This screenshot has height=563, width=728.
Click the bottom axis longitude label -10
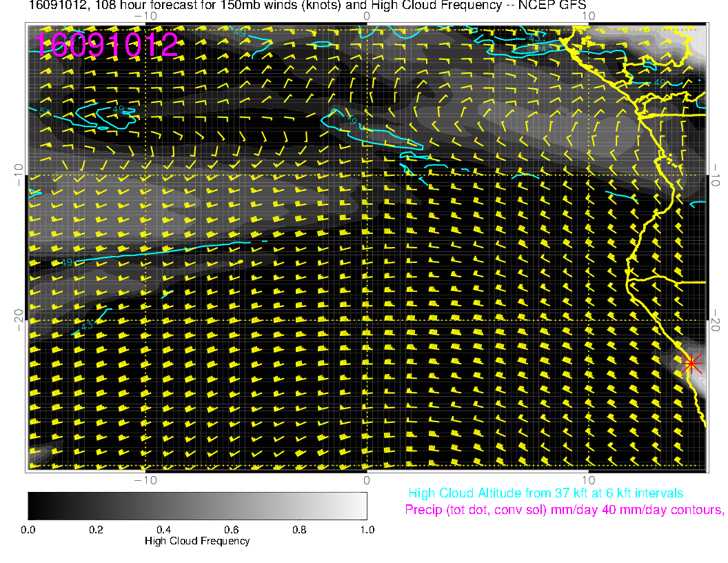point(145,480)
